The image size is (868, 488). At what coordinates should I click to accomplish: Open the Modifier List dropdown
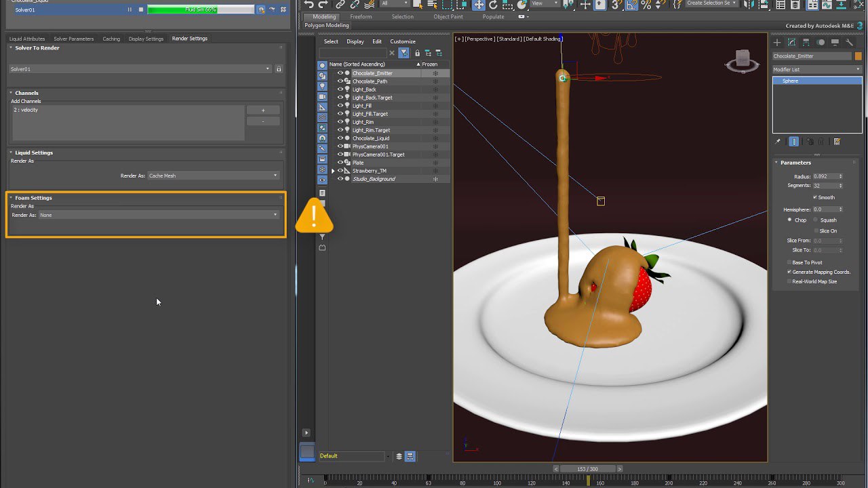click(x=817, y=70)
